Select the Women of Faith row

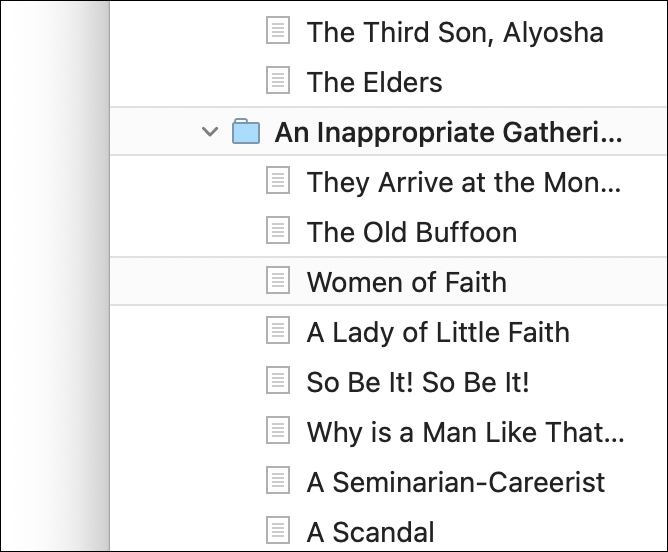[x=407, y=282]
